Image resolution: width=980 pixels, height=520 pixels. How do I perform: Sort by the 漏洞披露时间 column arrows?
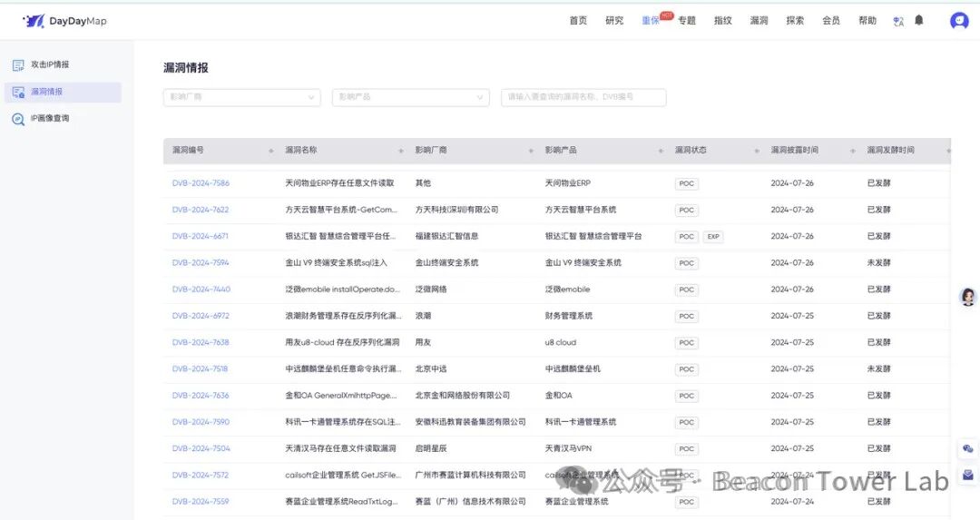point(852,151)
